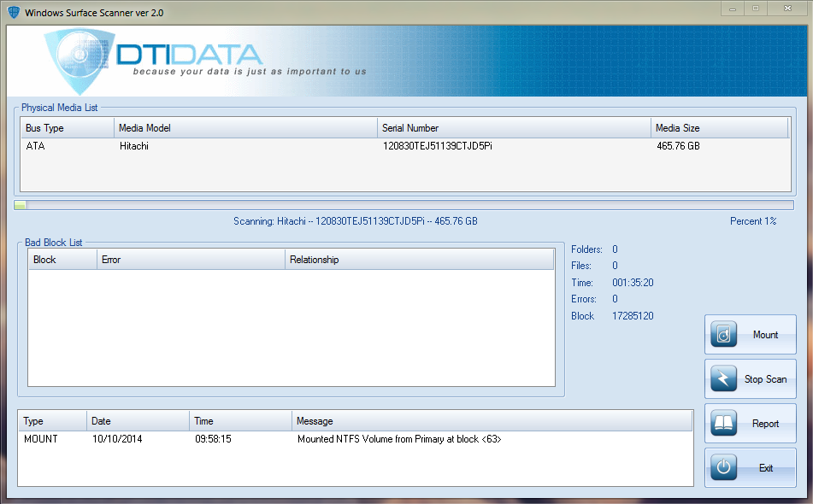
Task: Click the scan progress bar
Action: click(404, 205)
